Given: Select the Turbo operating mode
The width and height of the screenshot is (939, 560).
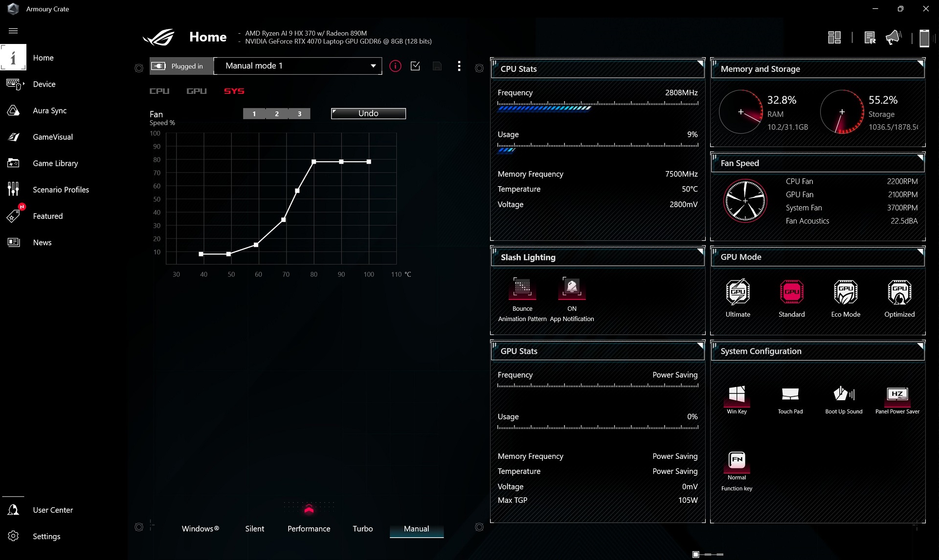Looking at the screenshot, I should tap(363, 529).
